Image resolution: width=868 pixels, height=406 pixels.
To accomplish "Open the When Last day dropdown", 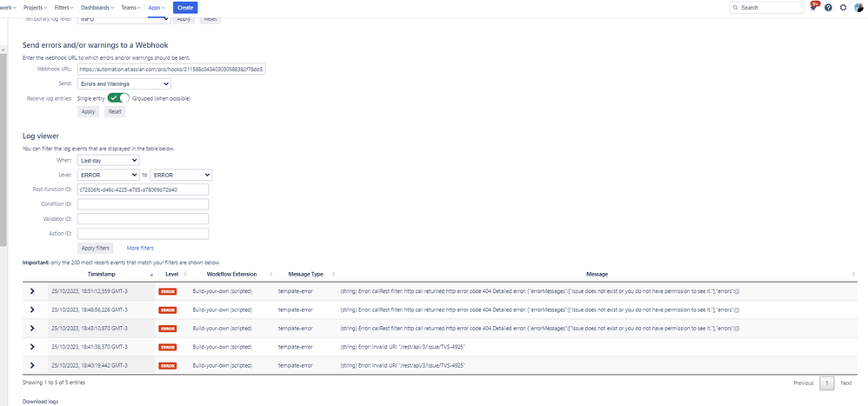I will 108,161.
